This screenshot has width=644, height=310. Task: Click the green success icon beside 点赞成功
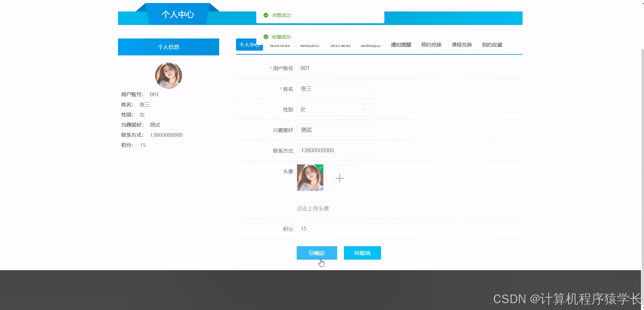[266, 15]
